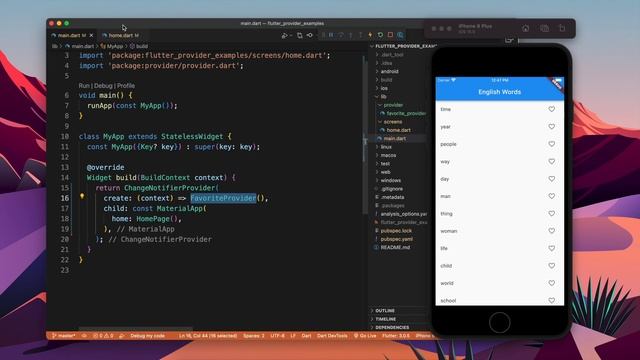Favorite the word 'way' with its heart

pyautogui.click(x=551, y=161)
